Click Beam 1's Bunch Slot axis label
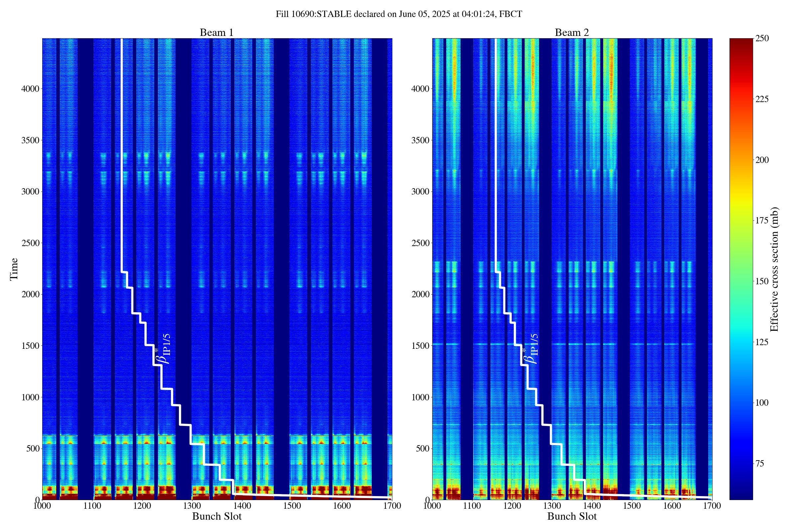798x532 pixels. point(216,516)
